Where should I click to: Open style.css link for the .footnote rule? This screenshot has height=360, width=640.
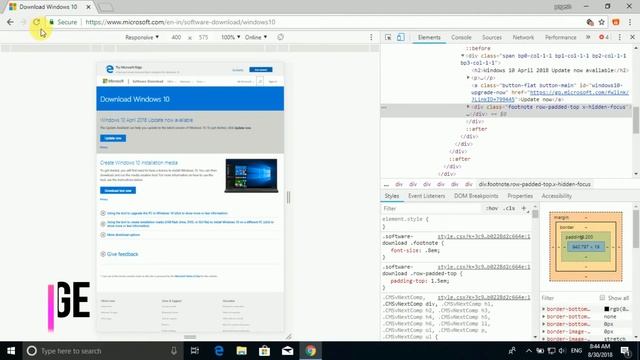point(484,236)
